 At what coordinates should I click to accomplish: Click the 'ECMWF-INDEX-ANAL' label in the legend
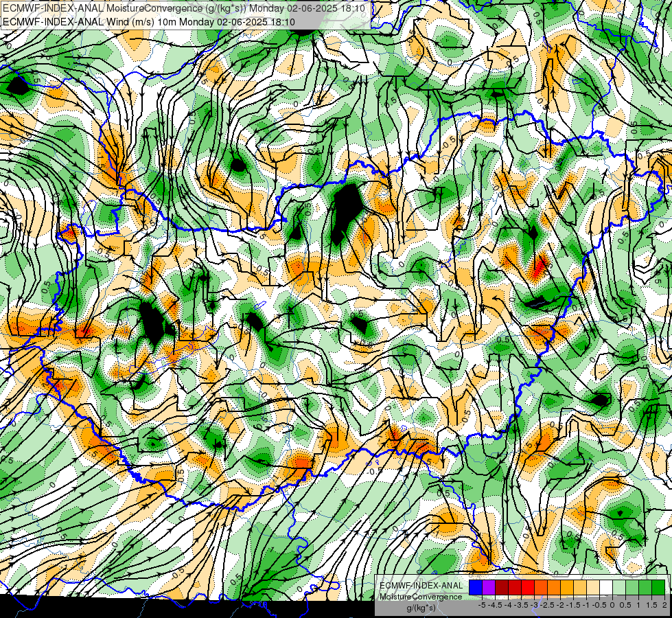click(x=421, y=586)
